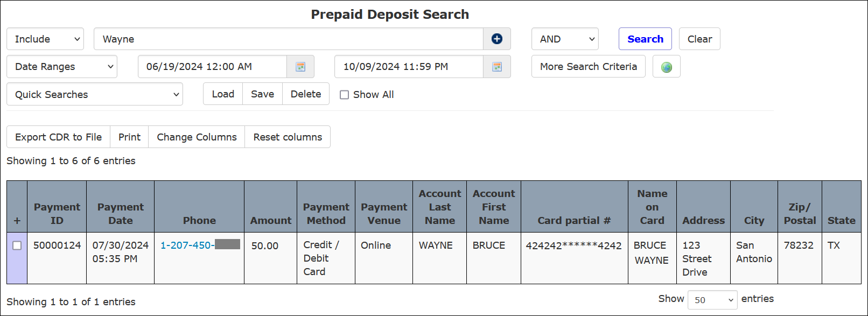Click the globe icon next to More Search Criteria
The width and height of the screenshot is (868, 316).
click(667, 67)
